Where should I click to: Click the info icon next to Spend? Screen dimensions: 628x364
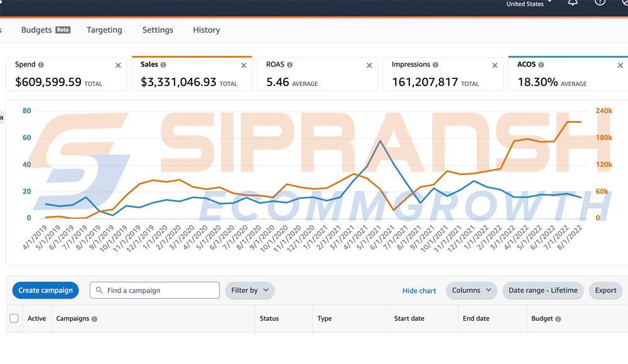pyautogui.click(x=41, y=65)
